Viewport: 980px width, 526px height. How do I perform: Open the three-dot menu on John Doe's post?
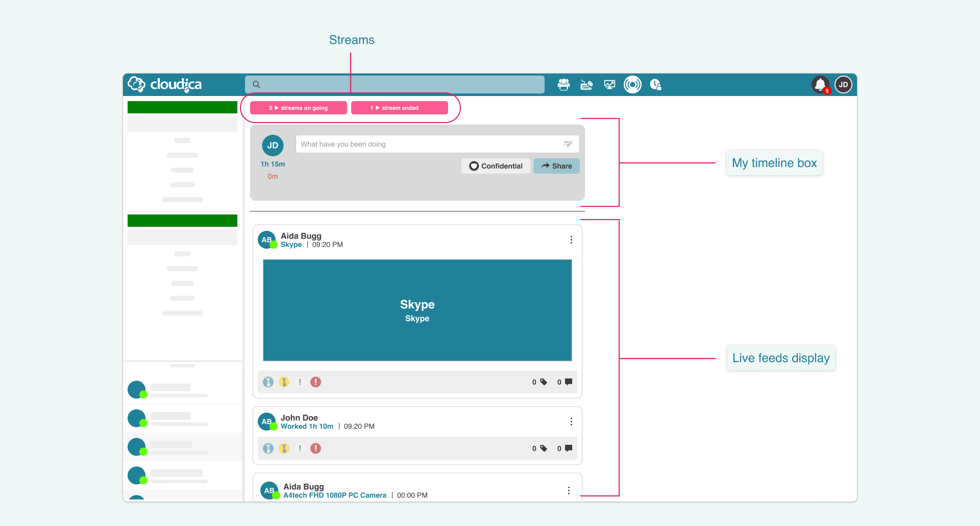point(571,422)
